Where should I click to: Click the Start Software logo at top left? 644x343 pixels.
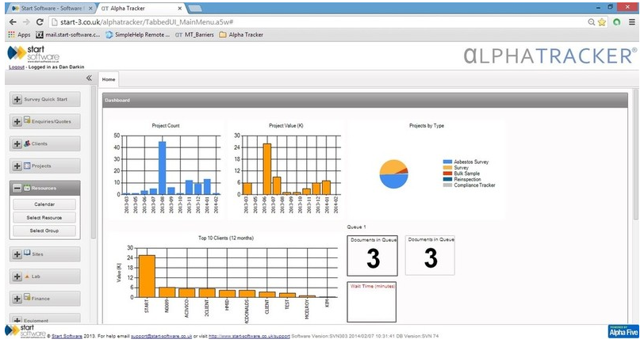click(x=33, y=54)
